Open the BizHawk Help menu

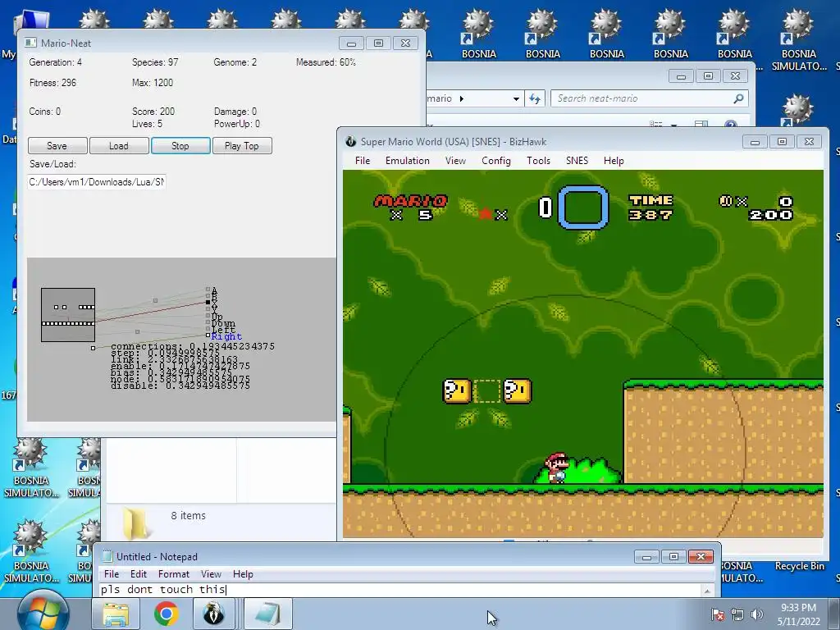[x=614, y=161]
